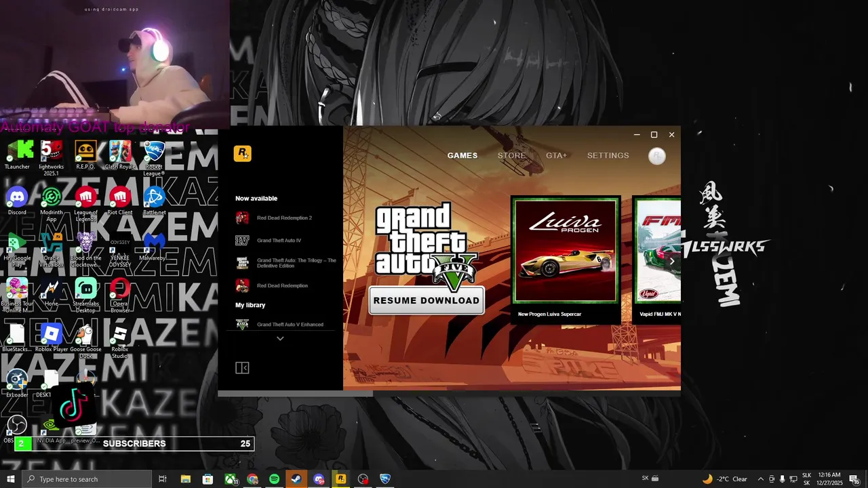Viewport: 868px width, 488px height.
Task: Open the weather widget showing -2°C Clear
Action: tap(725, 479)
